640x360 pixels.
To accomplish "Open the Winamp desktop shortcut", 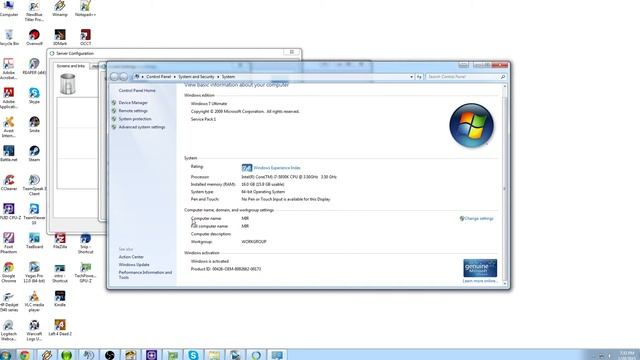I will [60, 8].
